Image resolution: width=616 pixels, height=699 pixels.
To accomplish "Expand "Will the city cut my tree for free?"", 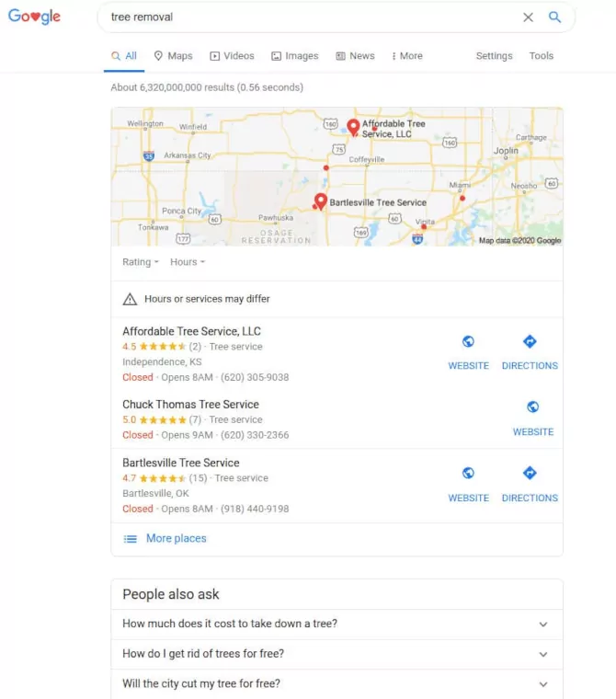I will 337,684.
